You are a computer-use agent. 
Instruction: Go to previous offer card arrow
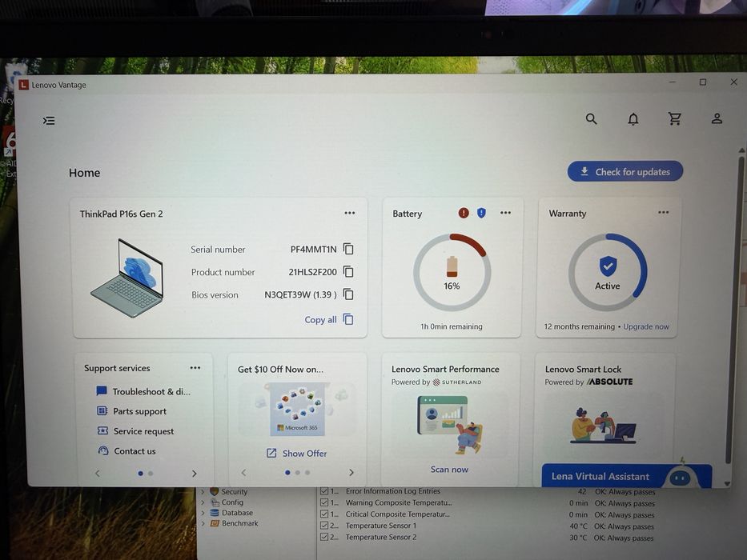click(243, 472)
